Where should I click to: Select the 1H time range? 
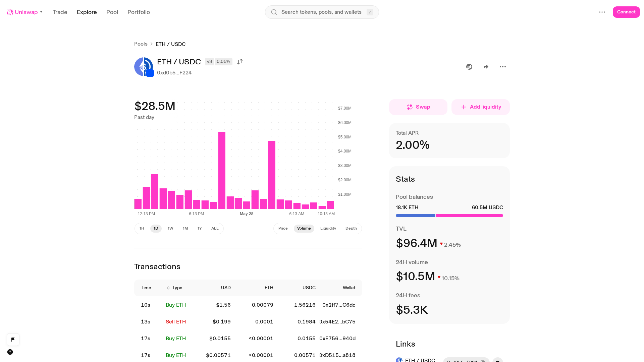coord(142,229)
